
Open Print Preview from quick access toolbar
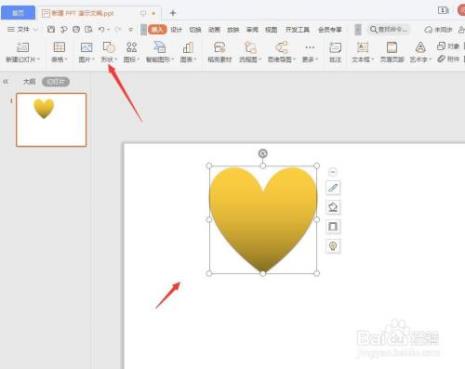[89, 29]
